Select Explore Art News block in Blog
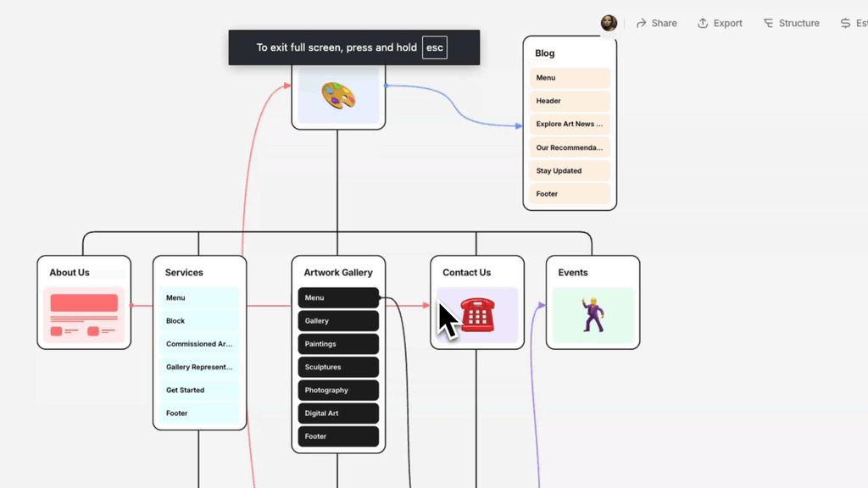The height and width of the screenshot is (488, 868). point(570,125)
